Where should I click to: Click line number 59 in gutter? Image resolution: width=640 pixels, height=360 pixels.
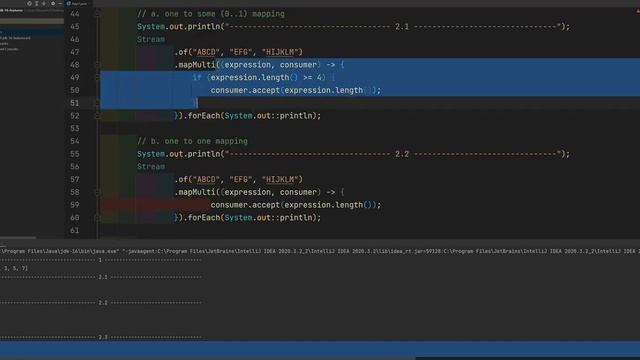coord(75,205)
